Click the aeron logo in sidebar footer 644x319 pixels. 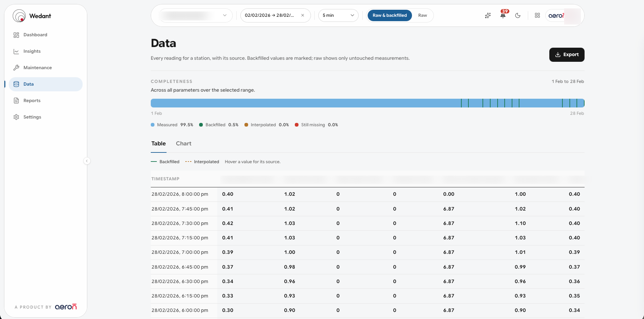pos(66,307)
